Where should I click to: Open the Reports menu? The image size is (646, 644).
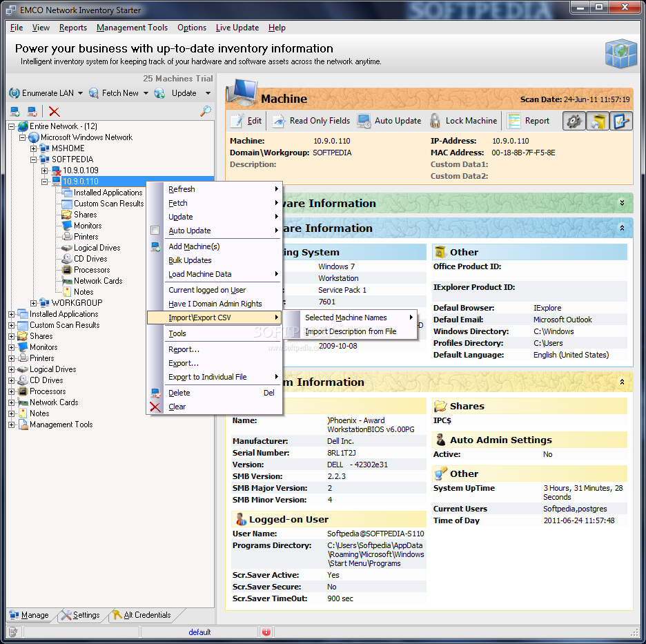click(x=73, y=28)
